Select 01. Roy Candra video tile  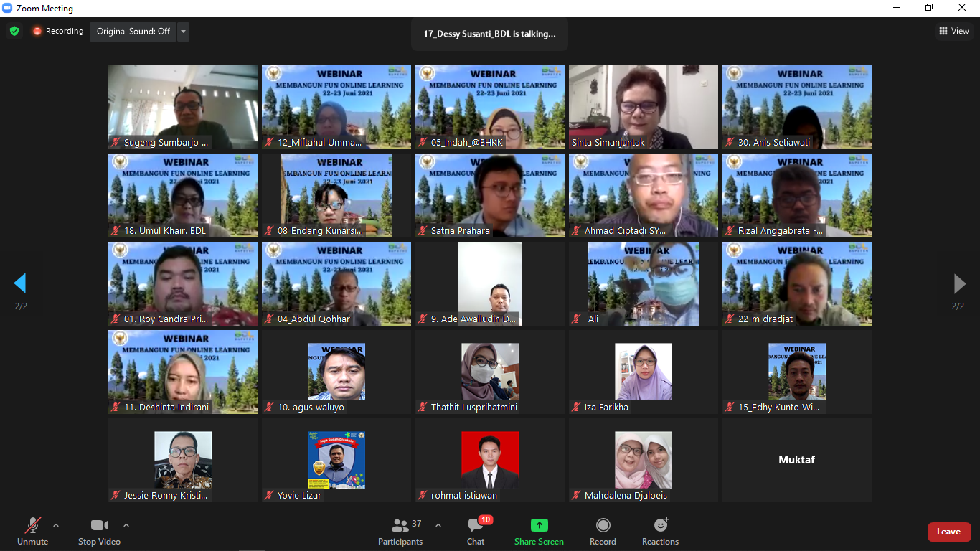[183, 283]
